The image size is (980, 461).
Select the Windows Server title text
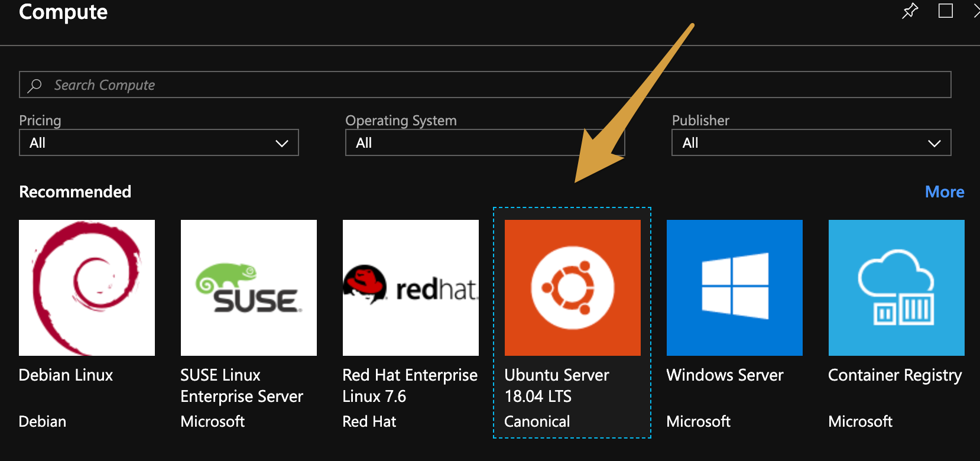(x=725, y=375)
